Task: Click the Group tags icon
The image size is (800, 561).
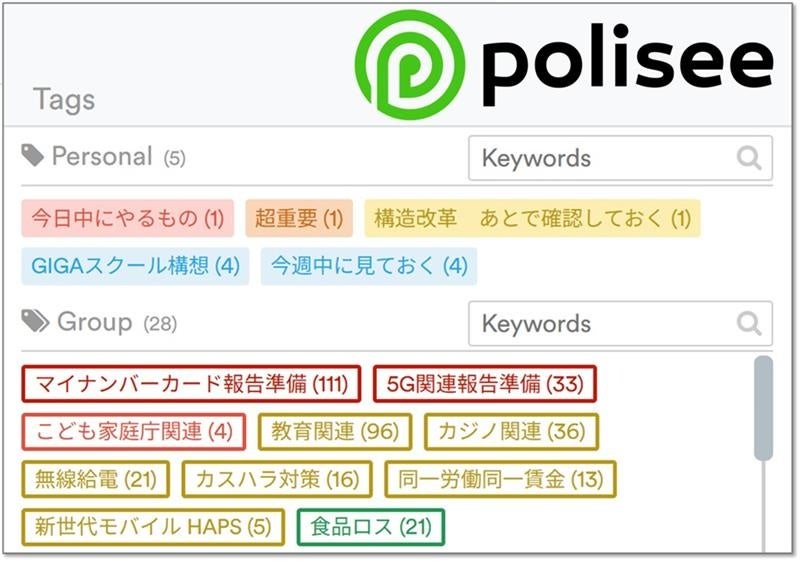Action: [35, 321]
